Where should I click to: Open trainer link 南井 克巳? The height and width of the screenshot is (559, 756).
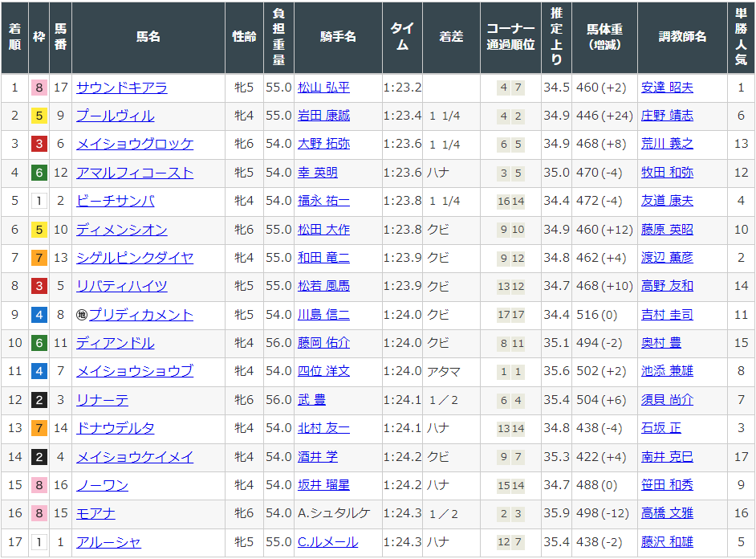[667, 457]
